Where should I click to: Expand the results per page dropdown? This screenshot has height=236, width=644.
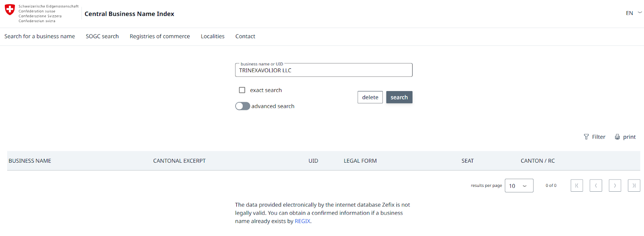519,186
